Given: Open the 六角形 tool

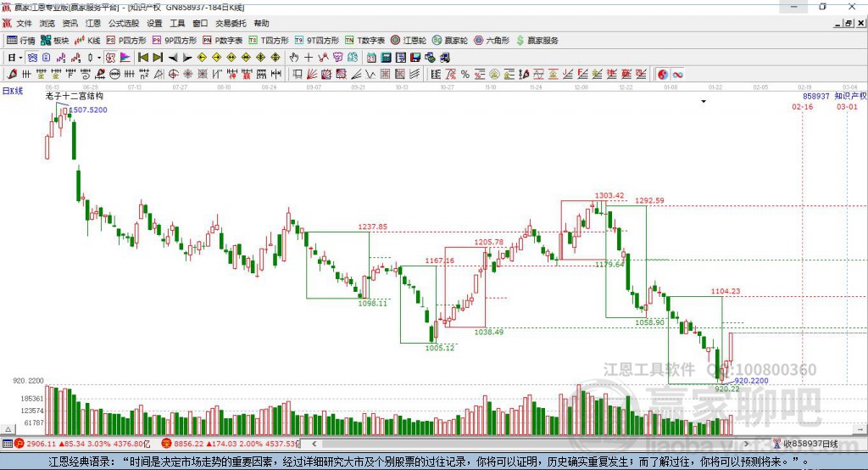Looking at the screenshot, I should (x=492, y=41).
